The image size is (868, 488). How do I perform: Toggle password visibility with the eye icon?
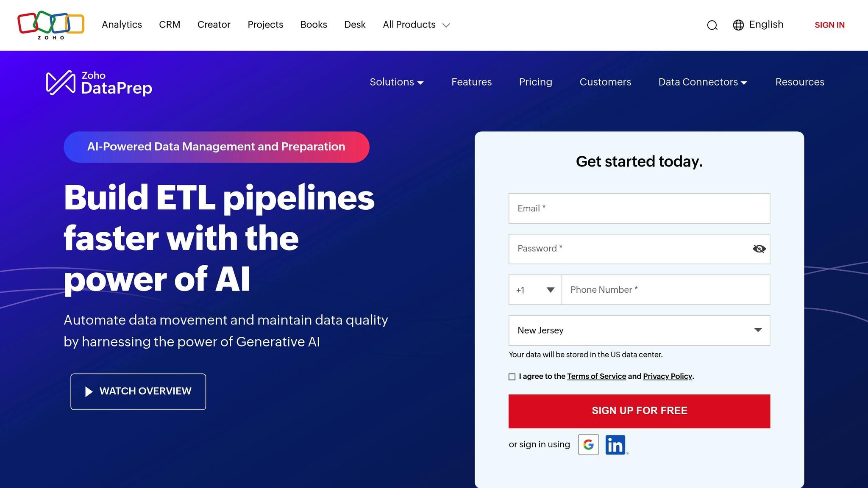point(758,249)
